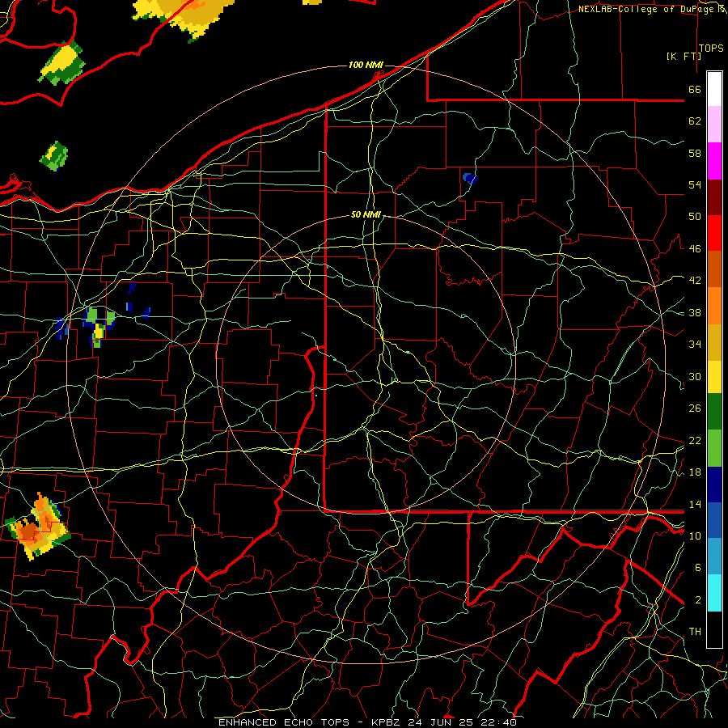The height and width of the screenshot is (728, 728).
Task: Click the dark orange 42-46 kft swatch
Action: (x=714, y=269)
